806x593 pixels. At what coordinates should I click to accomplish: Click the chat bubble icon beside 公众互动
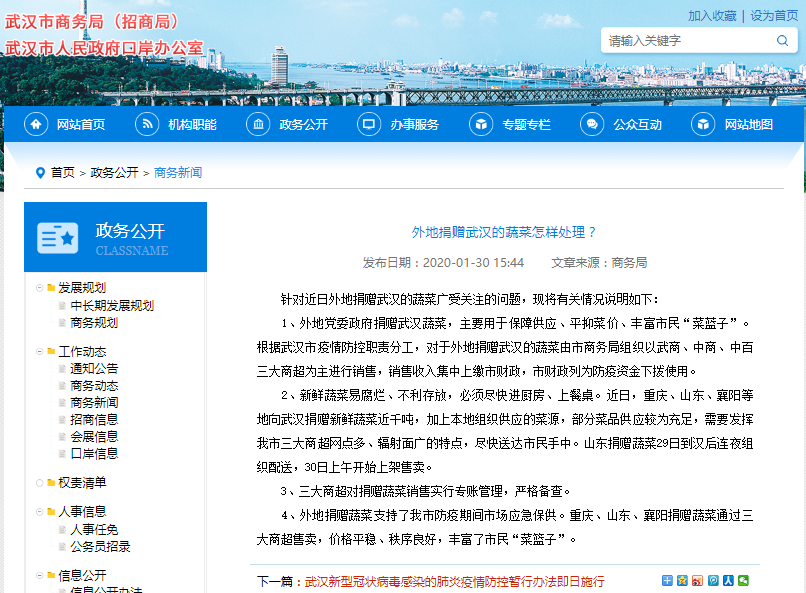point(592,124)
